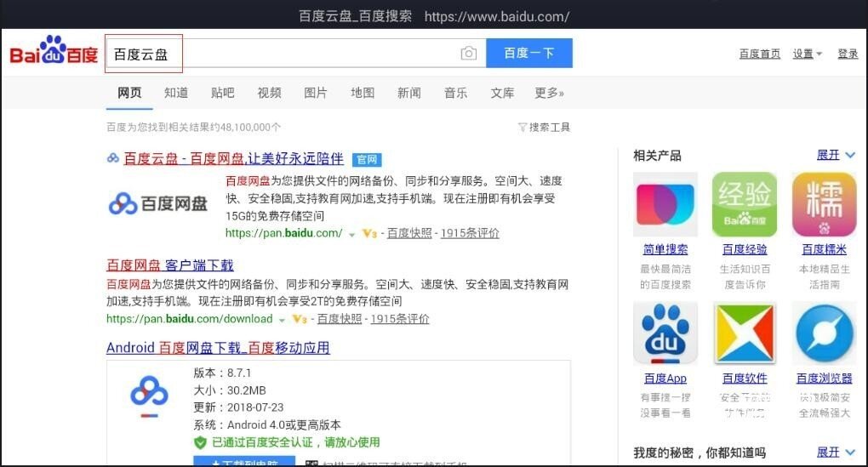Click the V3 badge under pan.baidu.com/
868x467 pixels.
point(369,233)
